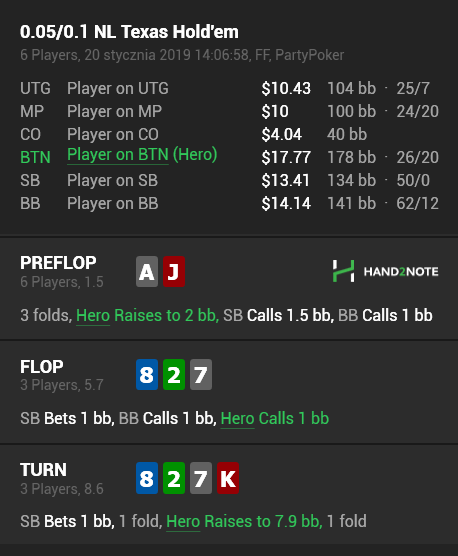Click the green 2 card on the flop
458x556 pixels.
click(x=174, y=374)
